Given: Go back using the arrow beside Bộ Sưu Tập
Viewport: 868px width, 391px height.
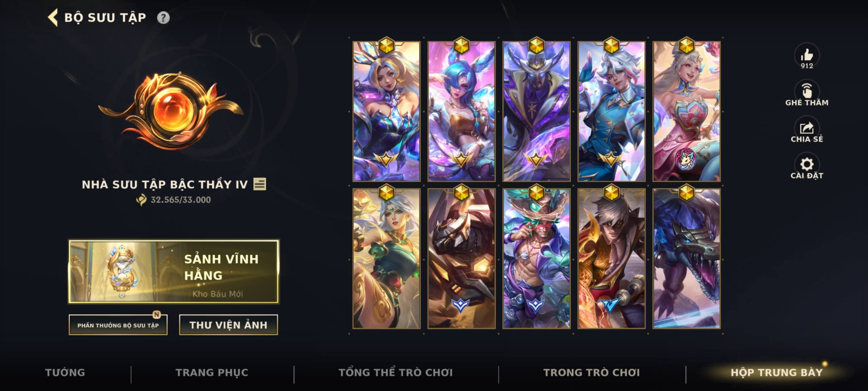Looking at the screenshot, I should pyautogui.click(x=53, y=18).
